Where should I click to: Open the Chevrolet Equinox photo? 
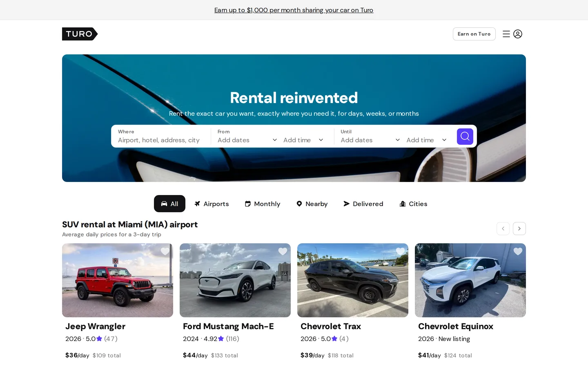coord(470,280)
